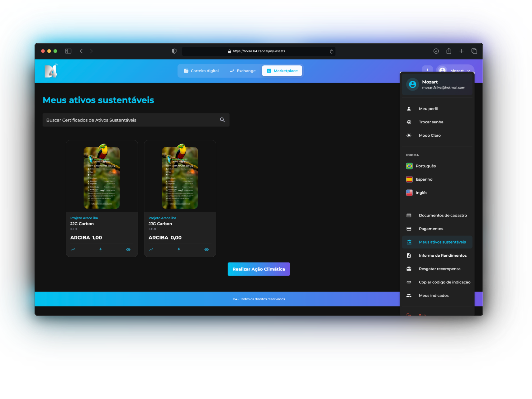Switch to the Carteira digital tab
Viewport: 532px width, 399px height.
pyautogui.click(x=201, y=71)
